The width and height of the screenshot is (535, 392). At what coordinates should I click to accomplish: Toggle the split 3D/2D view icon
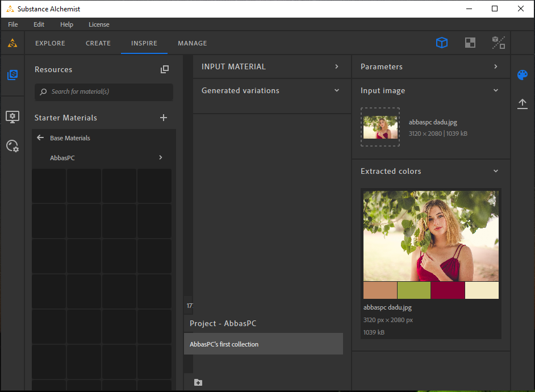click(498, 43)
